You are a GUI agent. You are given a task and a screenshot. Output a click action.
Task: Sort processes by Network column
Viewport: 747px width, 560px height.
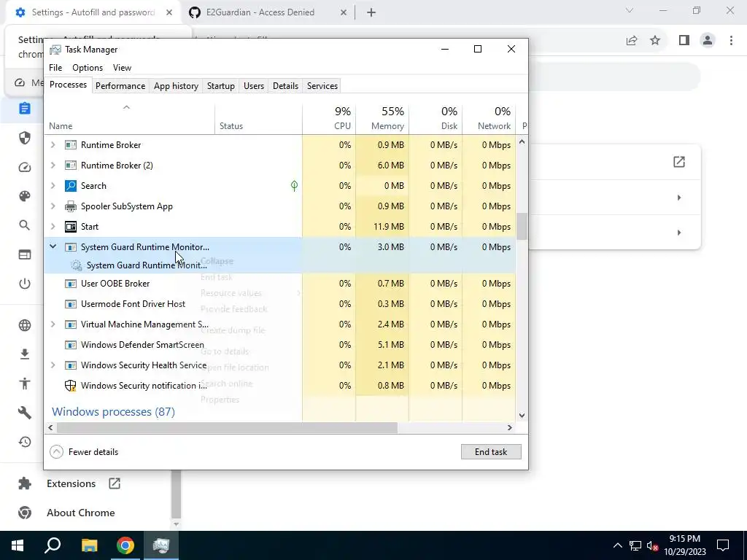[x=489, y=118]
